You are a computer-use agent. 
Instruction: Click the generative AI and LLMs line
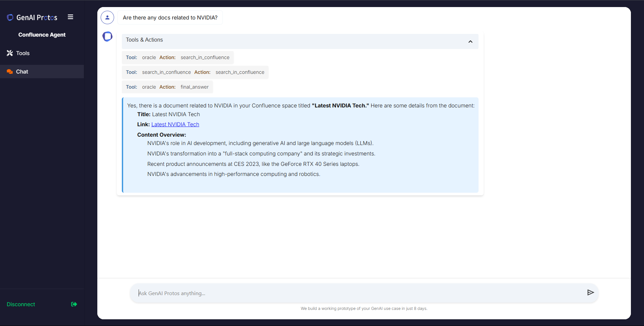[260, 143]
